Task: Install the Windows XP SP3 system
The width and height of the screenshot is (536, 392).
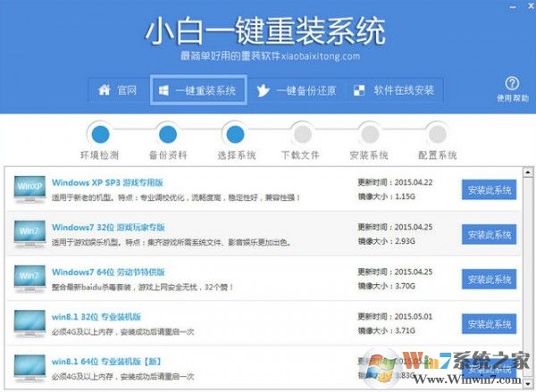Action: [x=490, y=189]
